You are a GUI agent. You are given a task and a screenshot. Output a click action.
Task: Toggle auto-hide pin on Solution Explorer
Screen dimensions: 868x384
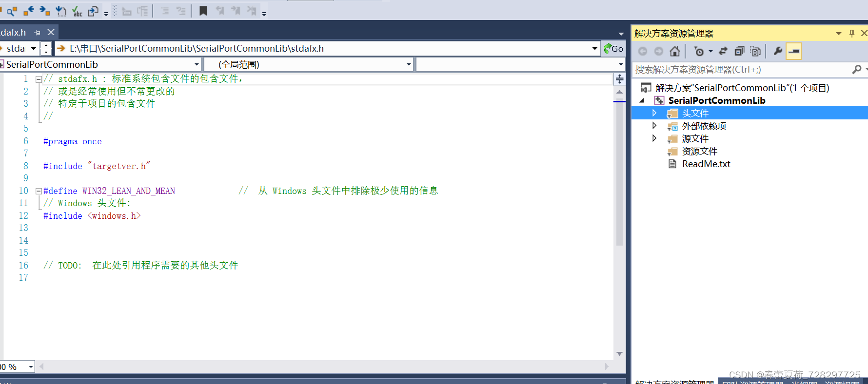tap(852, 33)
